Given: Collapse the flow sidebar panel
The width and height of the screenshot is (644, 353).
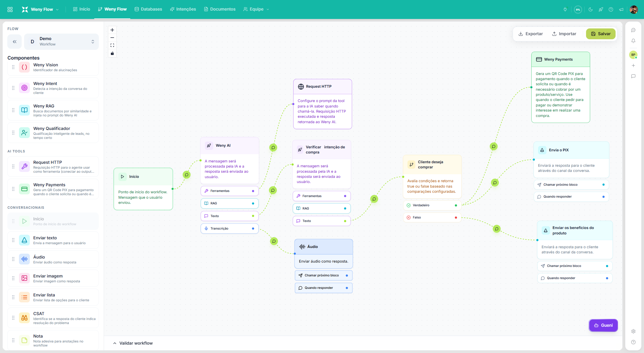Looking at the screenshot, I should click(15, 42).
